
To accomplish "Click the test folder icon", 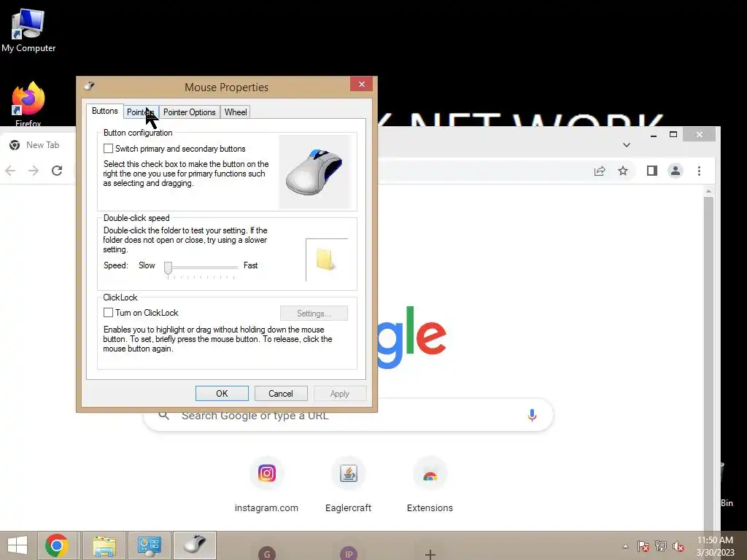I will click(x=326, y=260).
